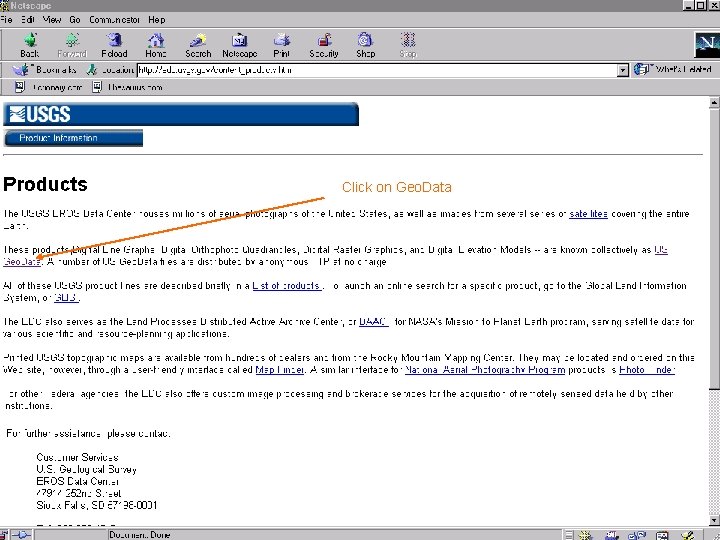
Task: Expand the location URL history dropdown
Action: point(623,70)
